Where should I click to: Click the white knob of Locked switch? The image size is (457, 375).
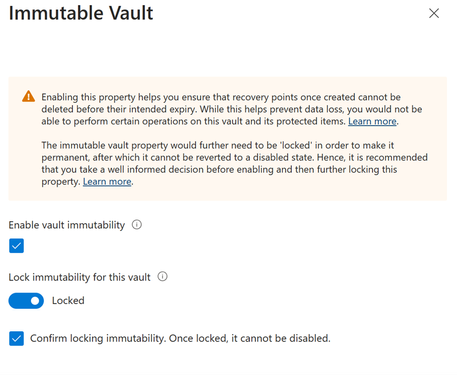pos(35,301)
